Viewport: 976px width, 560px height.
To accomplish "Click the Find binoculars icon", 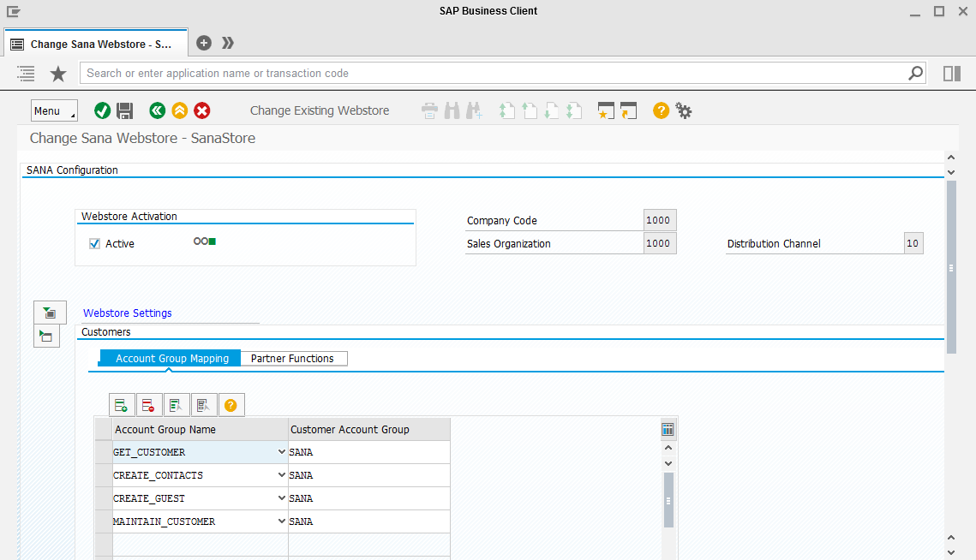I will (452, 110).
